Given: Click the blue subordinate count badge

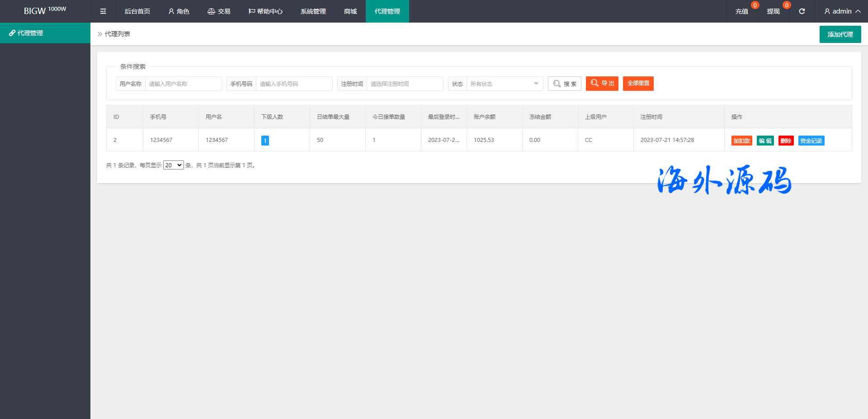Looking at the screenshot, I should click(265, 141).
